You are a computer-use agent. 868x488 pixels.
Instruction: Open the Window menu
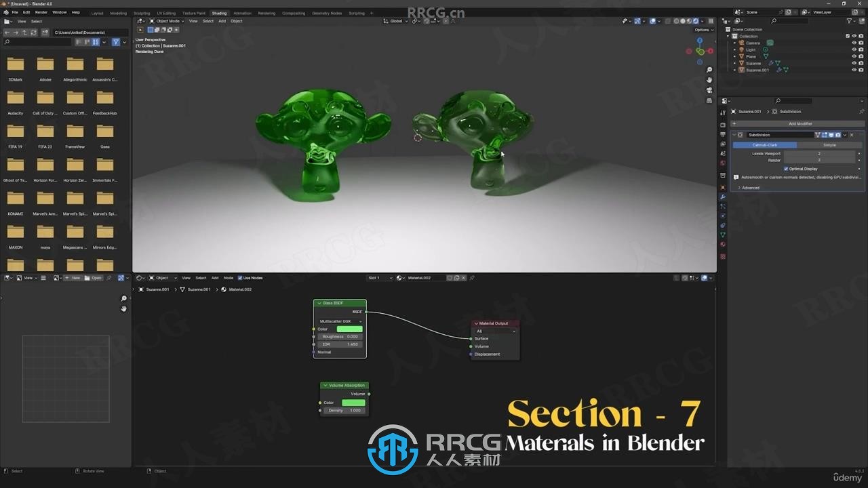point(60,12)
